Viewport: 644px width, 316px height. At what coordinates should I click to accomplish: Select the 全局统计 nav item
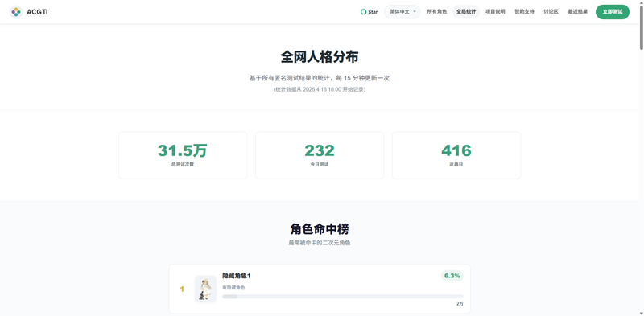[466, 12]
